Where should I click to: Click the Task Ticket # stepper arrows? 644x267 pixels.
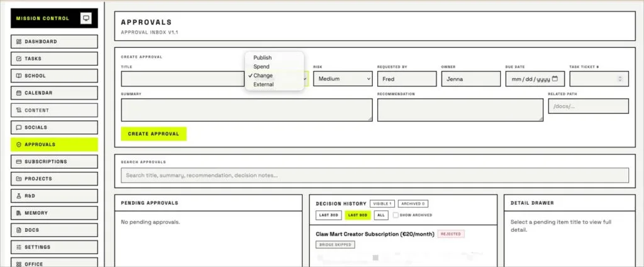[619, 79]
